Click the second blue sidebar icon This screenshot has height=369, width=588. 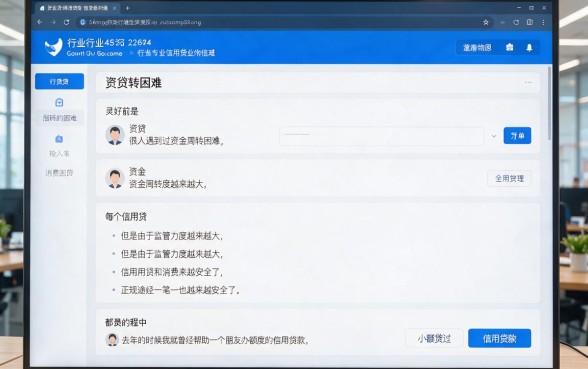click(59, 139)
